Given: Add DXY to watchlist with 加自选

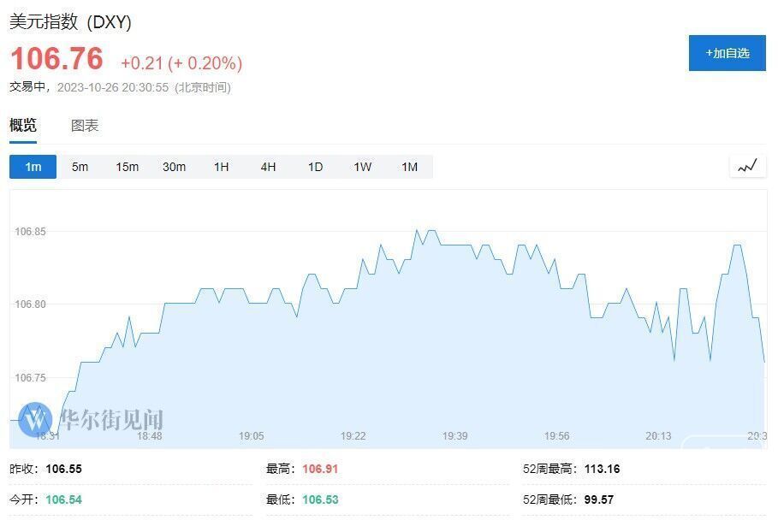Looking at the screenshot, I should [x=727, y=53].
